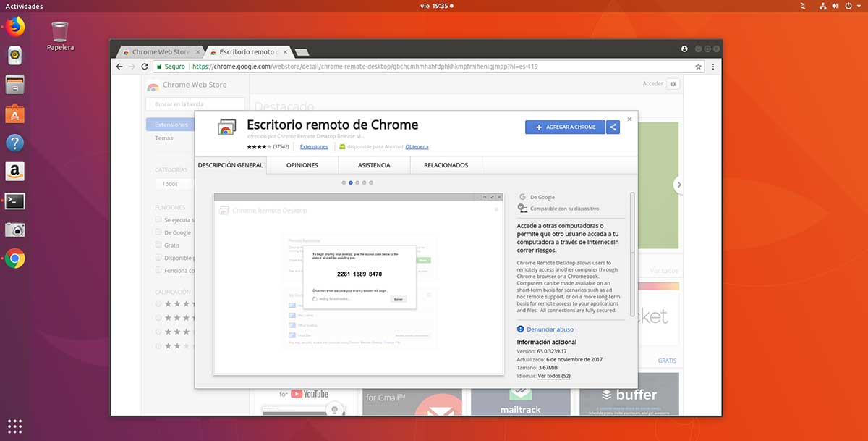Open network icon in top bar
The width and height of the screenshot is (868, 441).
tap(823, 6)
